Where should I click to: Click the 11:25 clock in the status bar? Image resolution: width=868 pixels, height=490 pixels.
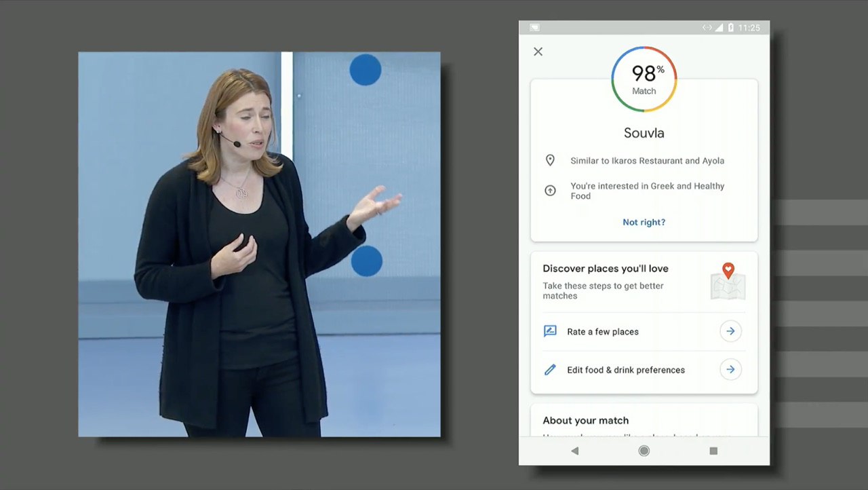point(749,28)
